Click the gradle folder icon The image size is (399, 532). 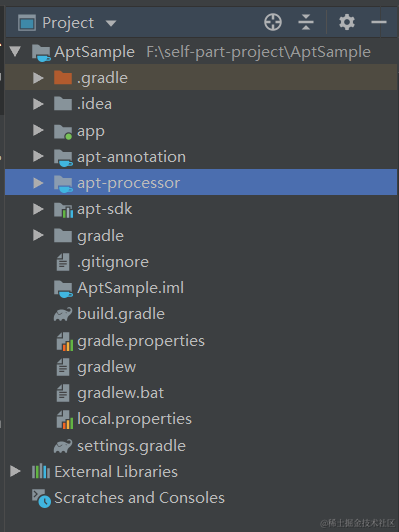(63, 235)
